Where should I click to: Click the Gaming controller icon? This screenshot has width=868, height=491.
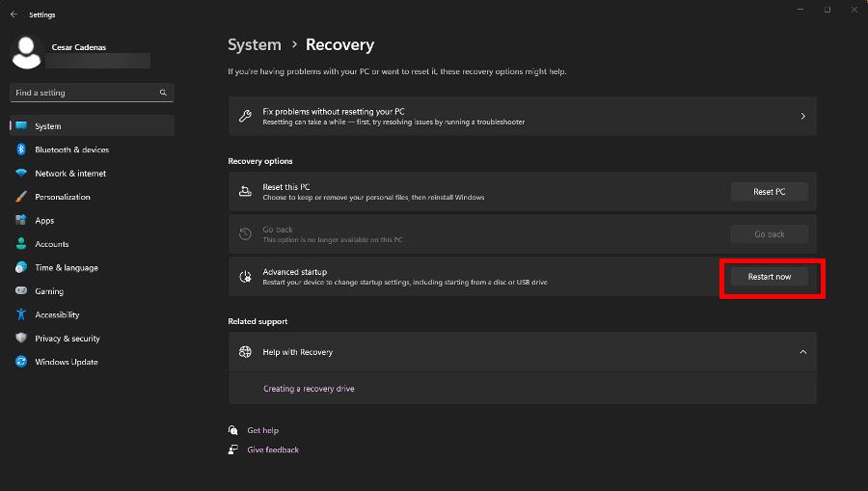click(x=21, y=290)
